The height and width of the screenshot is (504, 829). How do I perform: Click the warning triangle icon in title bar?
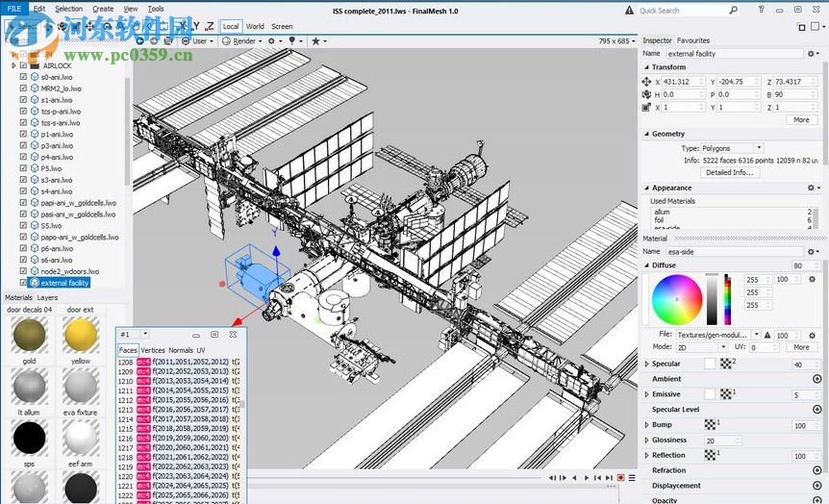[x=629, y=10]
